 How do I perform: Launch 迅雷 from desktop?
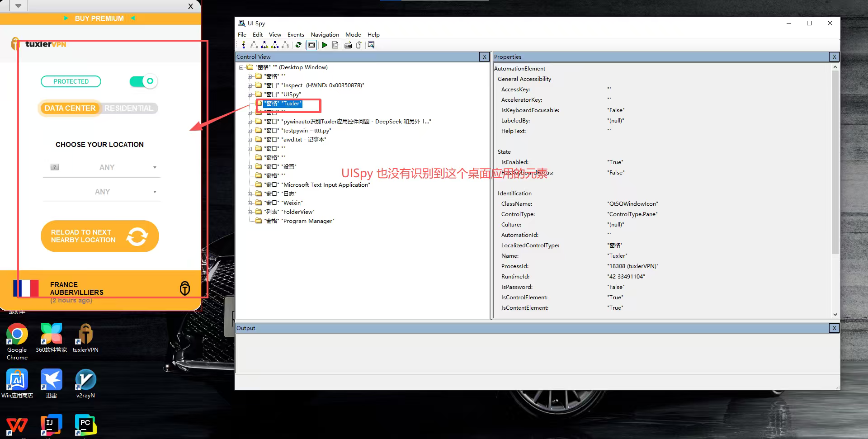51,383
